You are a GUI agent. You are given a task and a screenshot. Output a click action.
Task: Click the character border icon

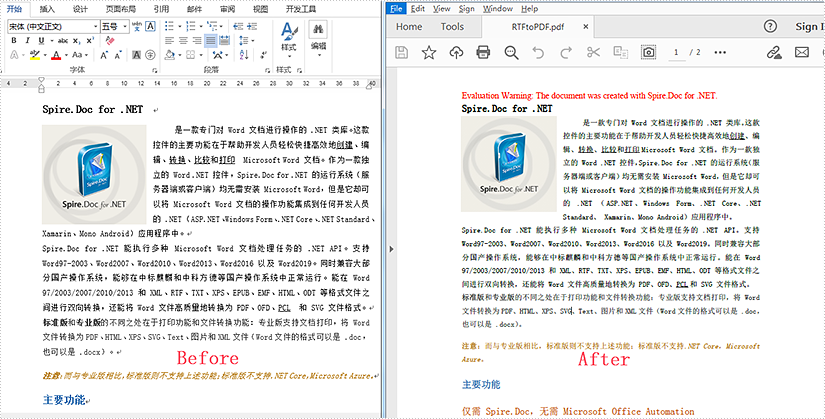[150, 26]
